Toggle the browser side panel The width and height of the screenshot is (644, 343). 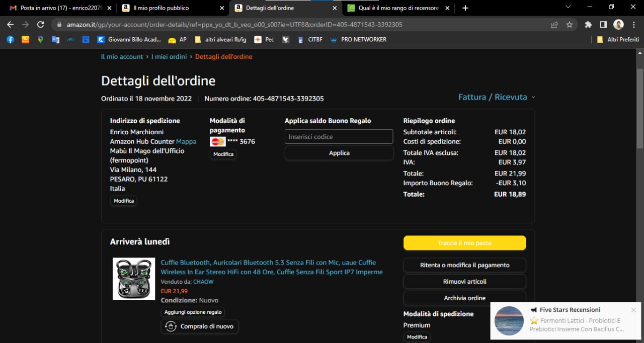click(x=603, y=25)
